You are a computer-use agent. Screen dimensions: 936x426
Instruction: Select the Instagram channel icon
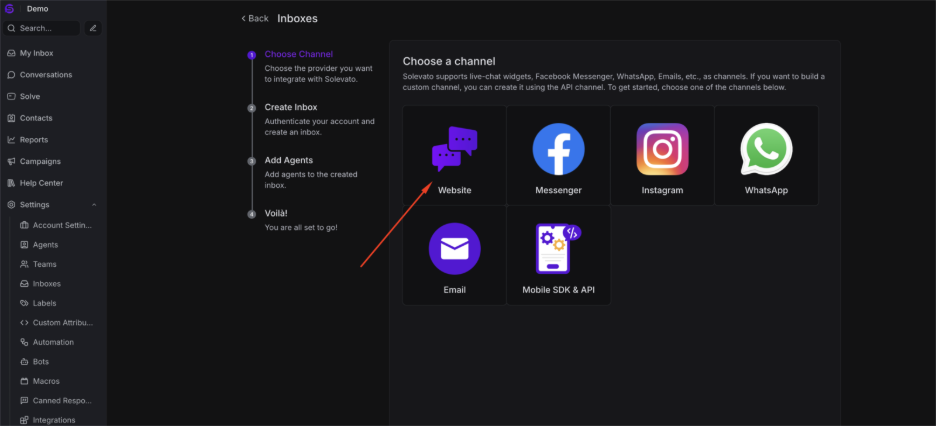pyautogui.click(x=662, y=149)
